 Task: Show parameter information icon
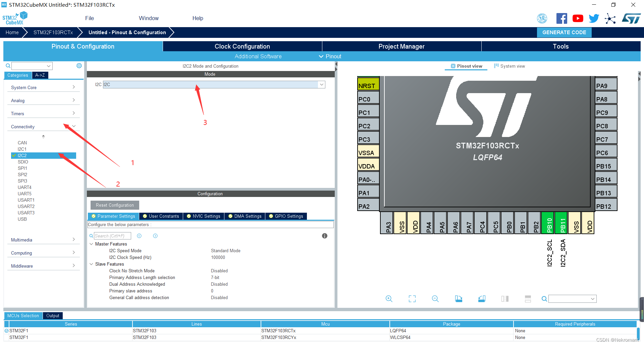click(x=325, y=236)
